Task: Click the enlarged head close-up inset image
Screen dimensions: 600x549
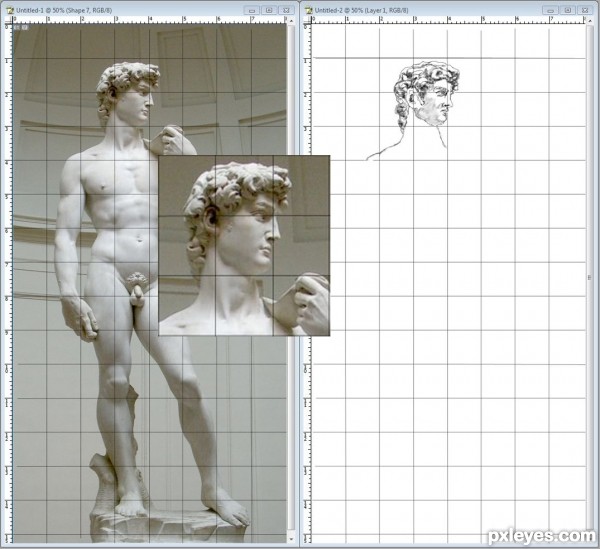Action: (x=244, y=246)
